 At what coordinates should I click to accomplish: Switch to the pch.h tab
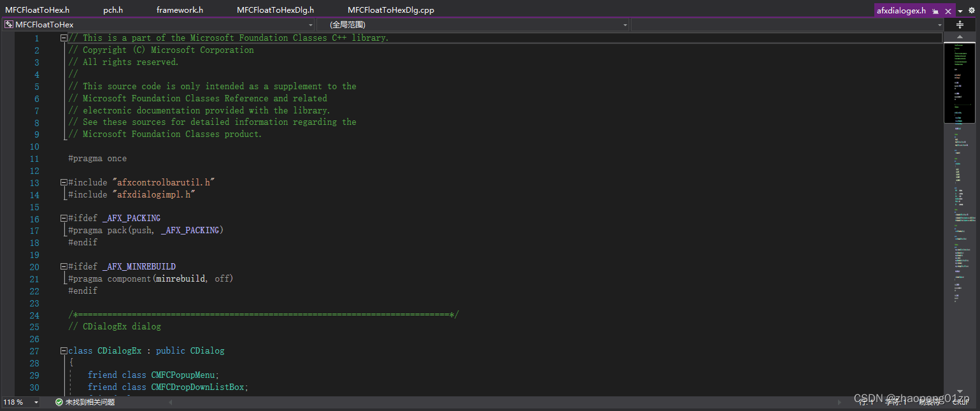pos(113,9)
